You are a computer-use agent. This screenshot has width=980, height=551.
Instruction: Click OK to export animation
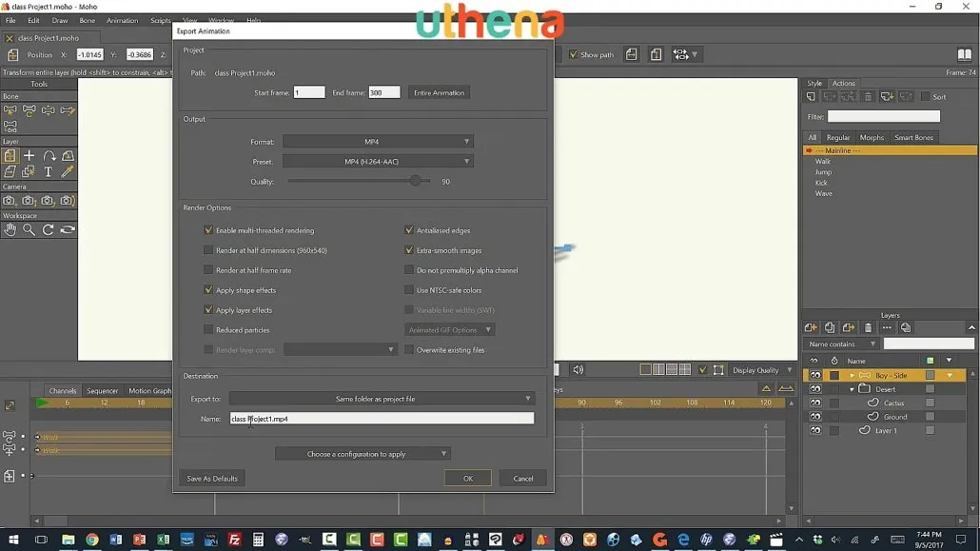point(467,479)
